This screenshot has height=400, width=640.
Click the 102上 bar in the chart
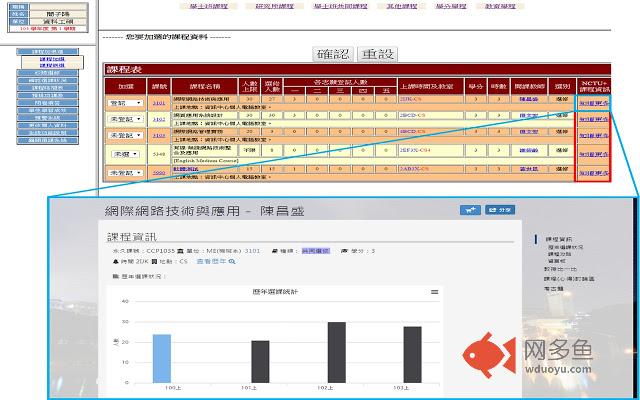(337, 352)
